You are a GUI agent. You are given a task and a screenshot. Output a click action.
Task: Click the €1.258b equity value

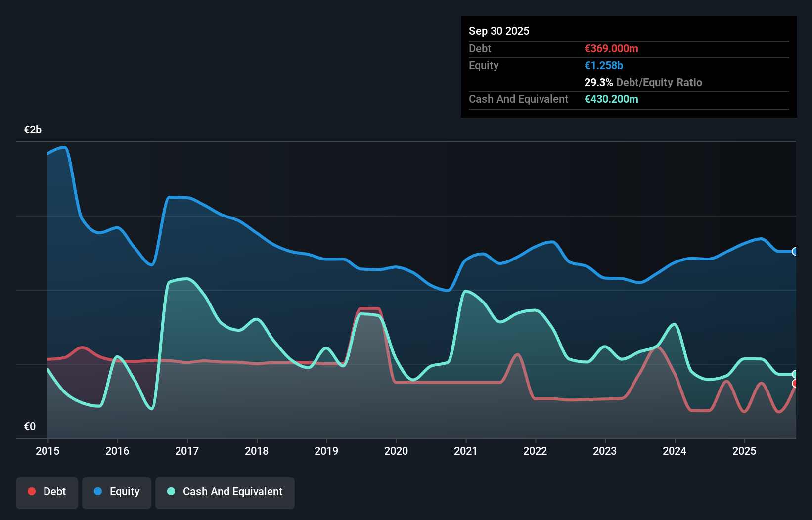click(x=604, y=66)
